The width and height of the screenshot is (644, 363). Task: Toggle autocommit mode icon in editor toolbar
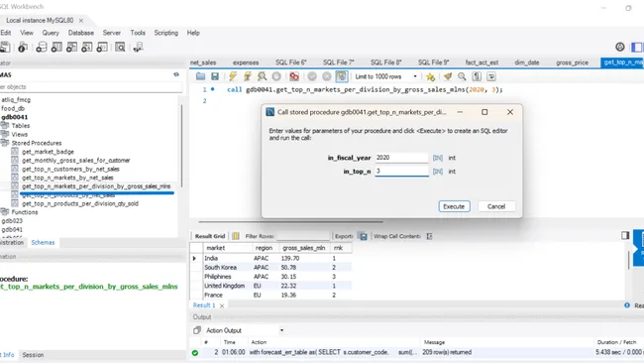tap(341, 76)
